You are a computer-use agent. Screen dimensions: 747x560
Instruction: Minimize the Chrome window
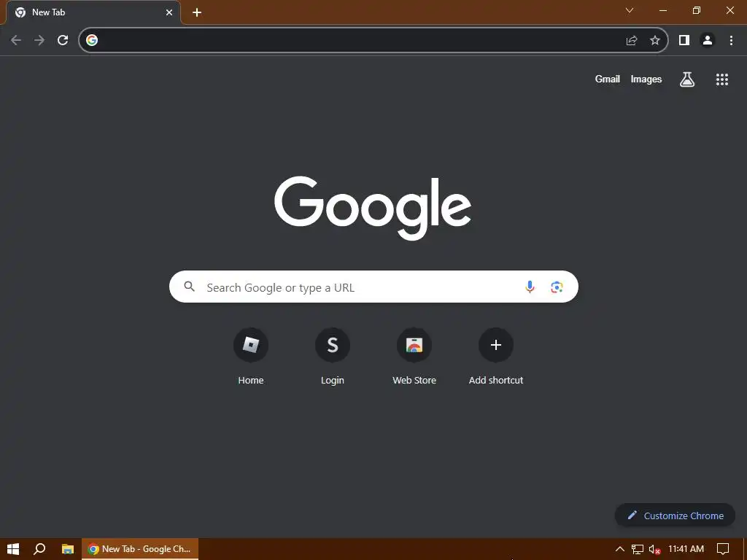click(x=663, y=10)
